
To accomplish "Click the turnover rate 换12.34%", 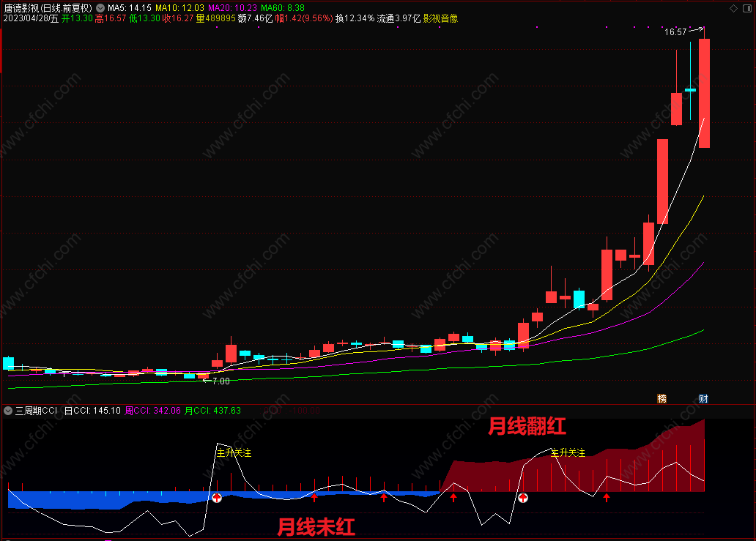I will tap(355, 18).
